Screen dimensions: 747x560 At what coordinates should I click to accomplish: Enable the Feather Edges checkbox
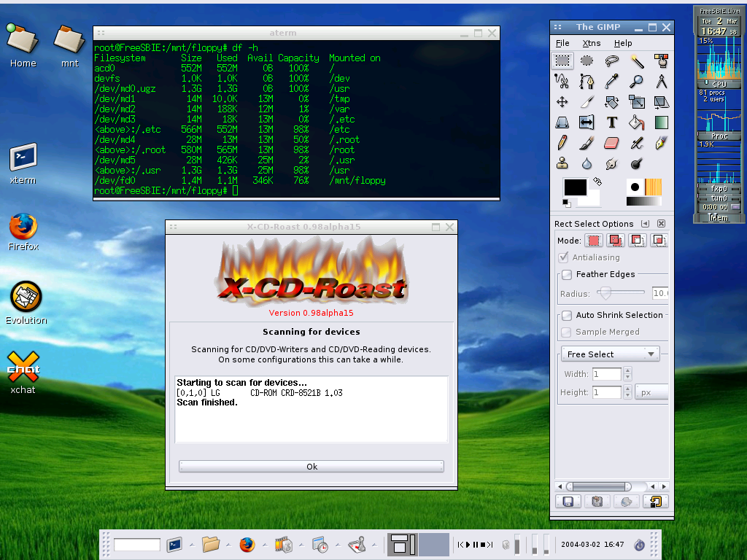(567, 274)
